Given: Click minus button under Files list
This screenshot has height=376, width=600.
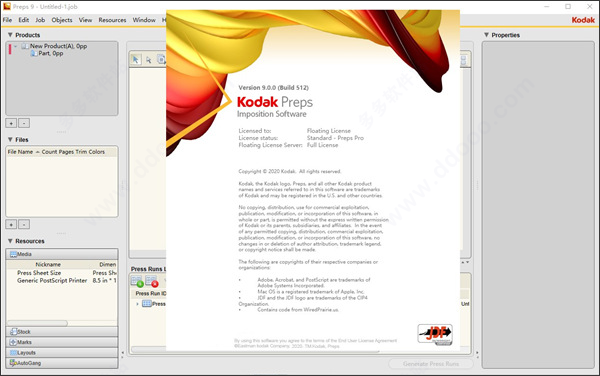Looking at the screenshot, I should [x=24, y=225].
